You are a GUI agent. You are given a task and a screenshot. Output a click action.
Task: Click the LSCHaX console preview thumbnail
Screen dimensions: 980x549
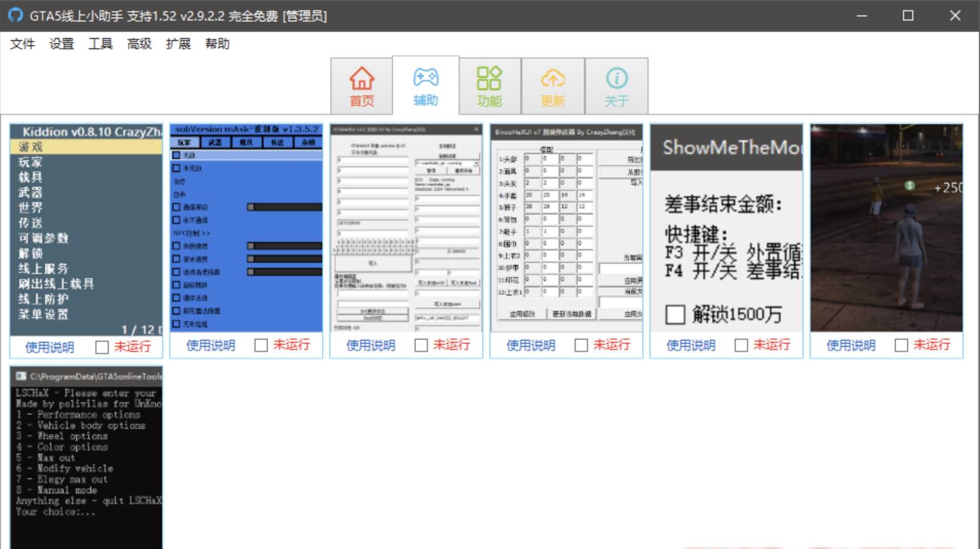click(x=86, y=458)
